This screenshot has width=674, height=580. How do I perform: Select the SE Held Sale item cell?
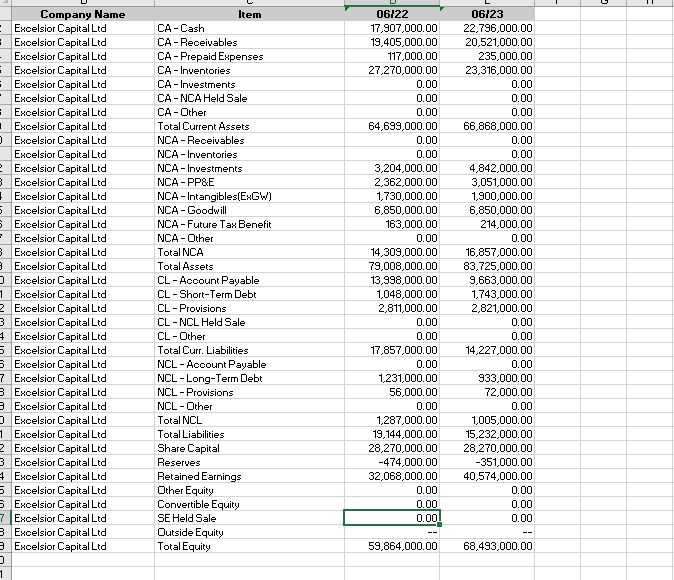(249, 519)
